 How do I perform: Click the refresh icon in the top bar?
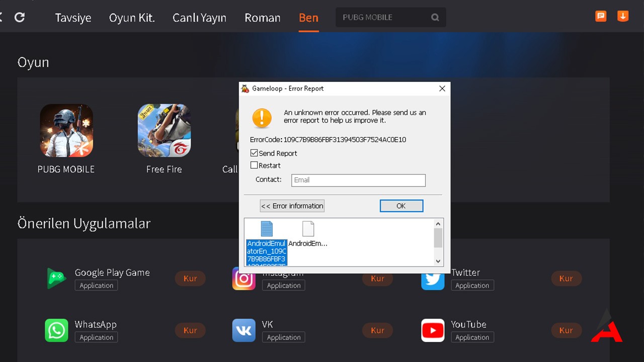click(20, 17)
